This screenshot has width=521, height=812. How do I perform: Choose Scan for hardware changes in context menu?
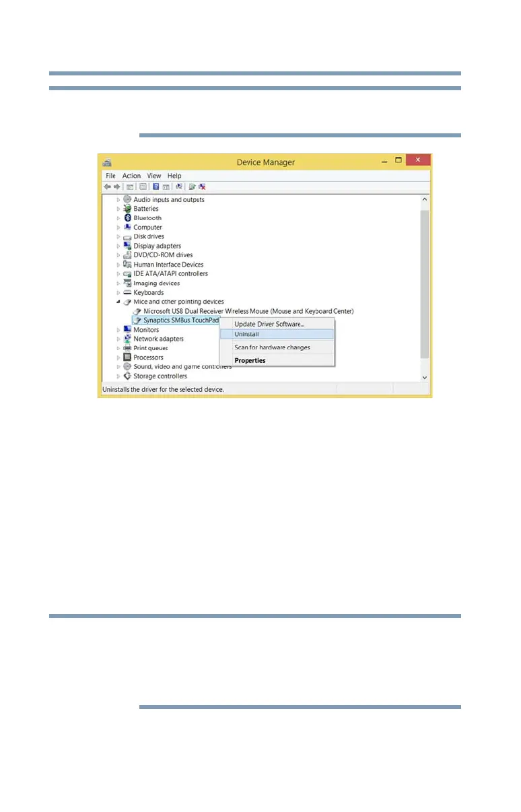[x=279, y=347]
